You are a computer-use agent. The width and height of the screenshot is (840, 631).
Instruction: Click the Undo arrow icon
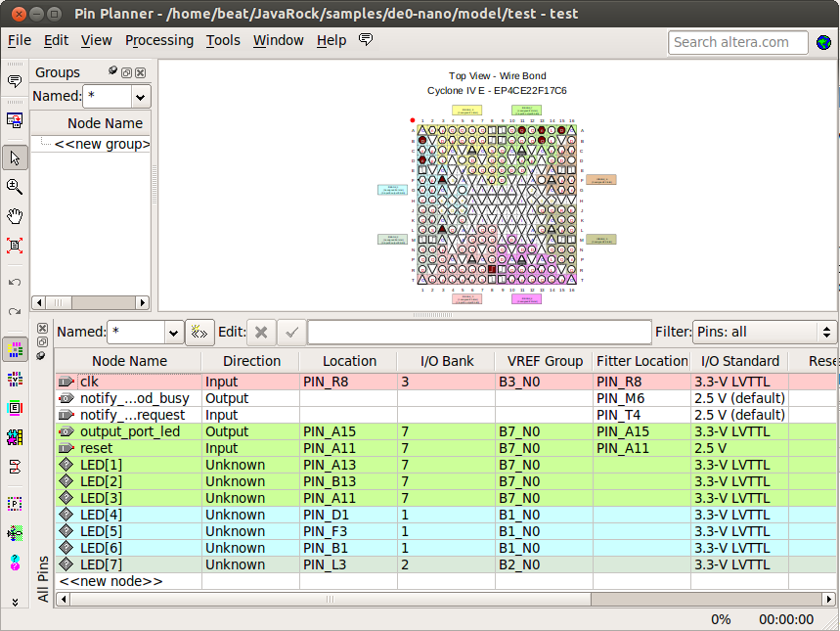click(15, 282)
